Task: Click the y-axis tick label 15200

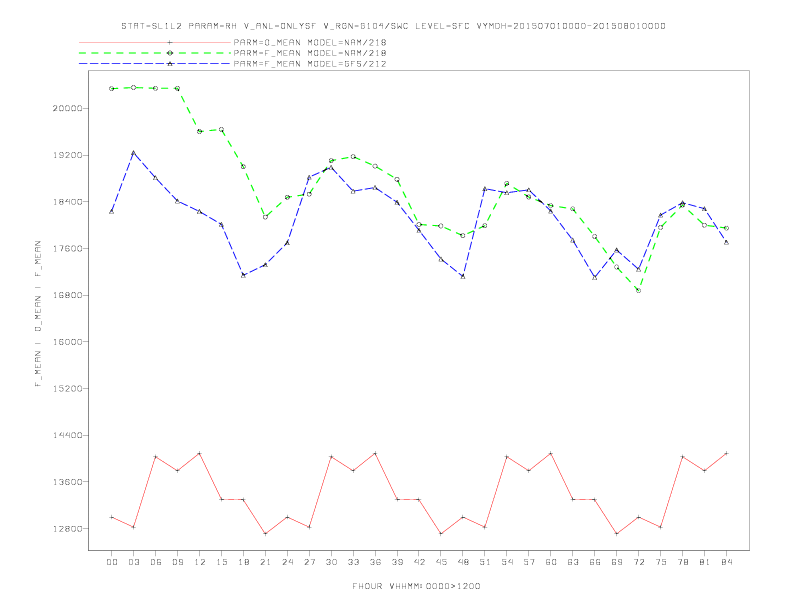Action: tap(68, 389)
